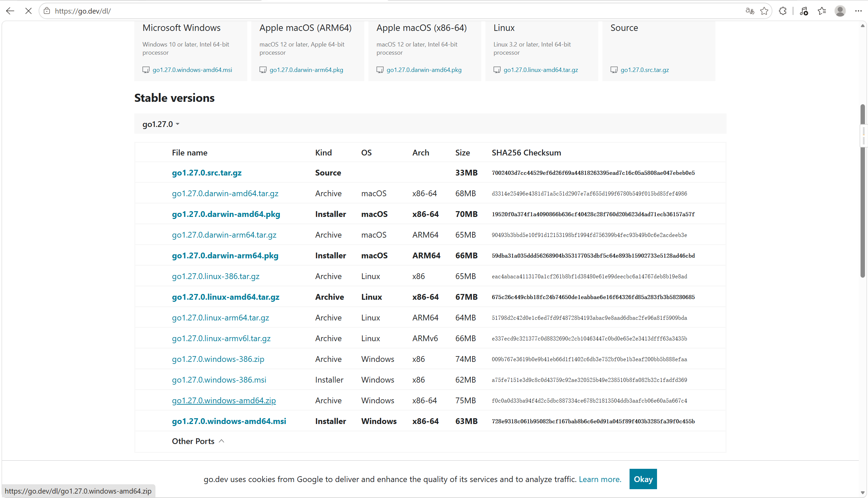Open browser extensions puzzle icon
This screenshot has width=868, height=498.
pyautogui.click(x=783, y=11)
